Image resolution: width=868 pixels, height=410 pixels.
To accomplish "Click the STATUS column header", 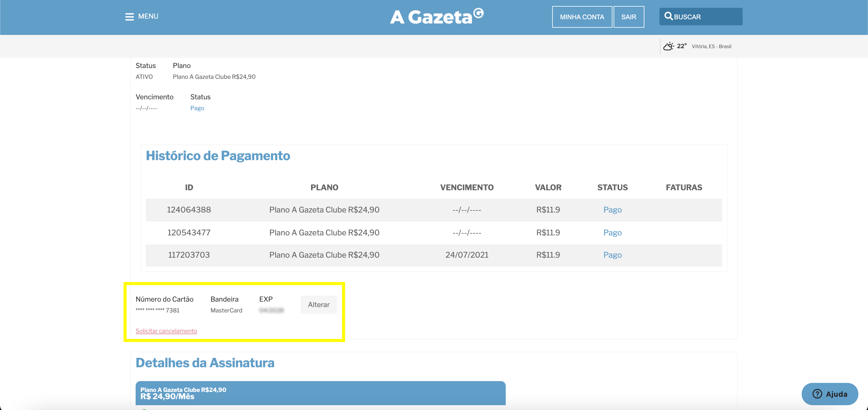I will click(612, 188).
